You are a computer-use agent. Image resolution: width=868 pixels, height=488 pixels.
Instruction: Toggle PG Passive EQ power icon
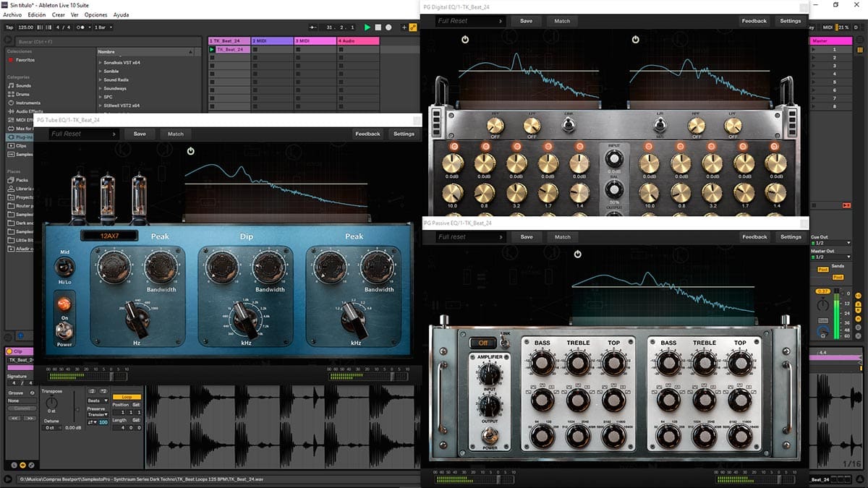tap(577, 254)
